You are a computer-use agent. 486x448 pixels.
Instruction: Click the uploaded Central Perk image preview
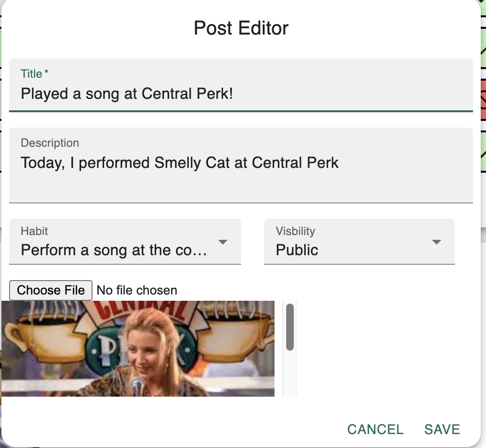(x=138, y=348)
